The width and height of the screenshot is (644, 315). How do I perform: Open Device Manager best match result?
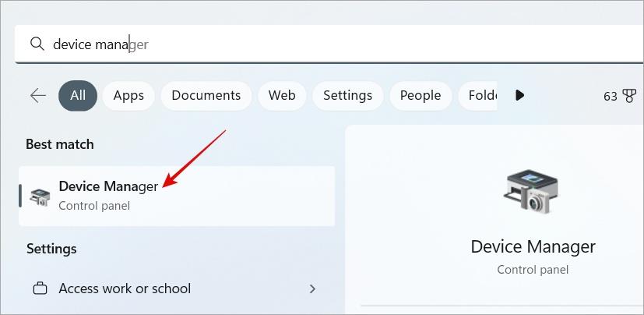(177, 196)
